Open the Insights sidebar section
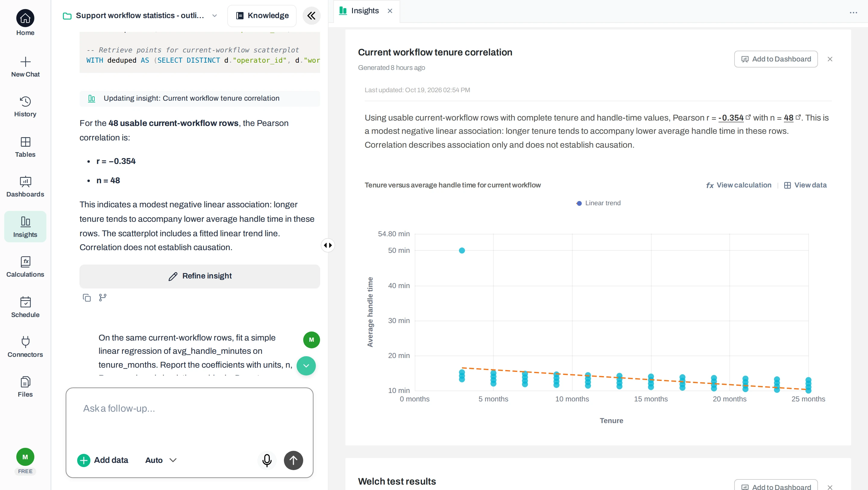Viewport: 868px width, 490px height. click(x=25, y=227)
